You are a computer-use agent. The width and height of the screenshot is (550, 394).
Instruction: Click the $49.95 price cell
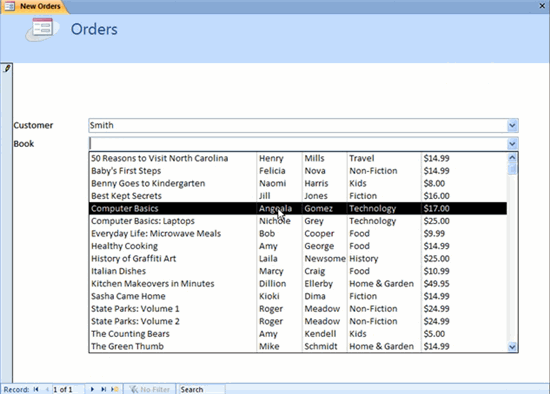point(436,283)
